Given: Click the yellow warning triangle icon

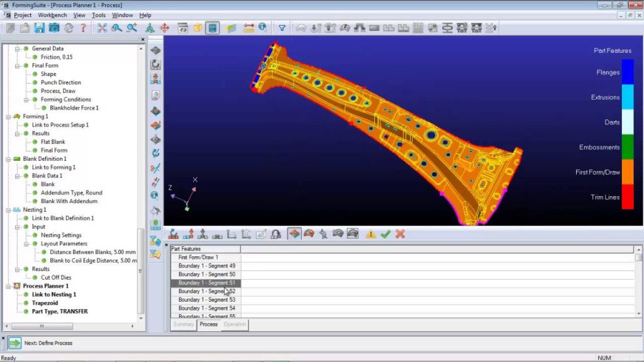Looking at the screenshot, I should pos(370,234).
